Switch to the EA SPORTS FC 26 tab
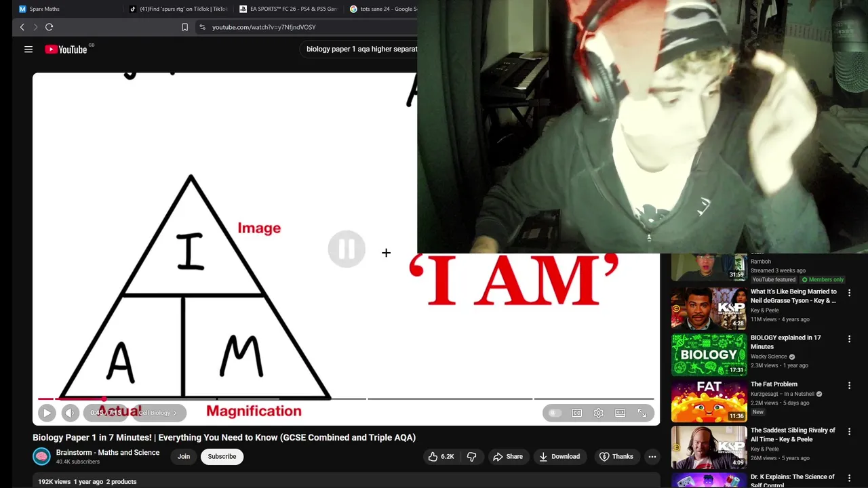868x488 pixels. [x=288, y=9]
